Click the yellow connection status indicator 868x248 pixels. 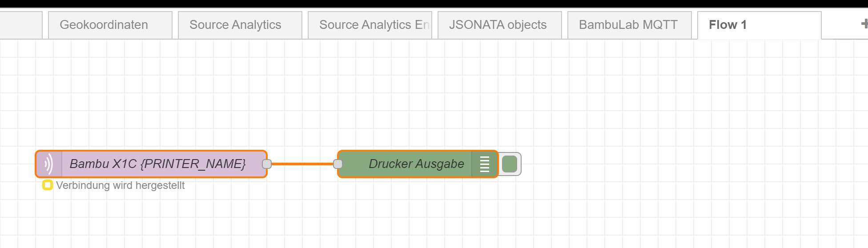[48, 185]
